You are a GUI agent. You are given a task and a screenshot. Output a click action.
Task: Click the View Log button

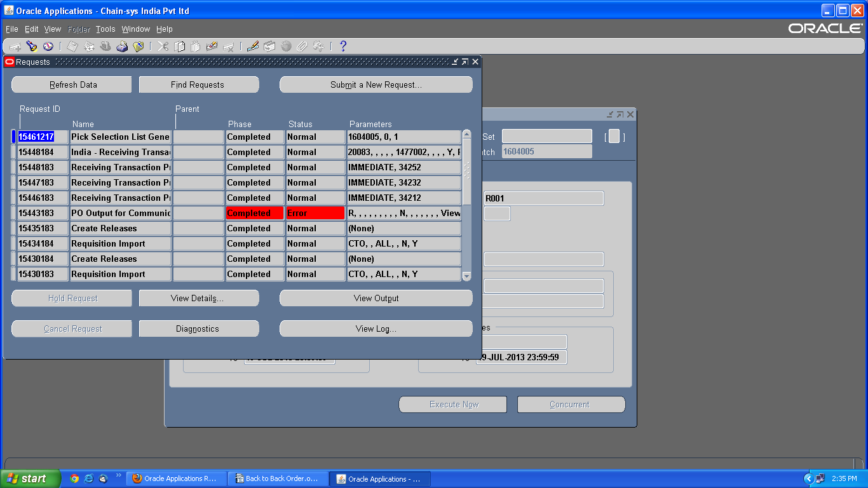click(x=376, y=329)
